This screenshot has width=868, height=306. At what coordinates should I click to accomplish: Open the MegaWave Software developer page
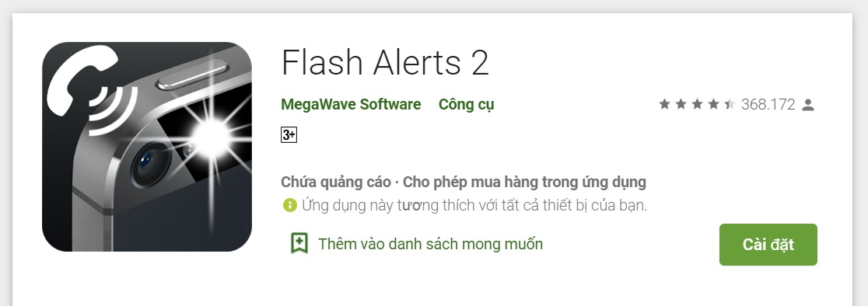[x=351, y=104]
